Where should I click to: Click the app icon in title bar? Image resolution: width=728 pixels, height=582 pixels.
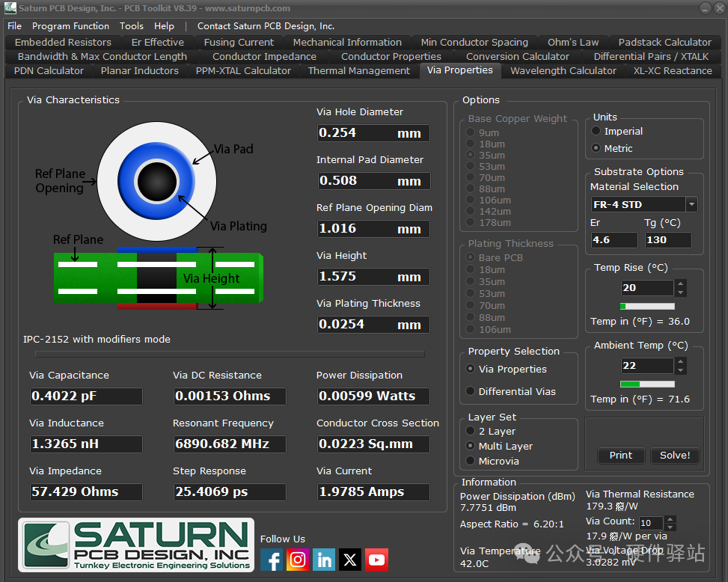coord(10,8)
